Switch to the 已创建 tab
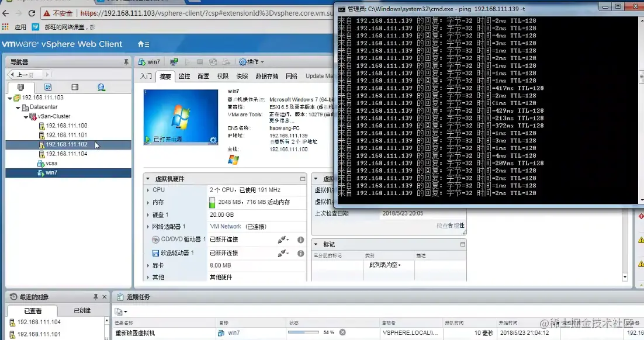 pos(82,310)
